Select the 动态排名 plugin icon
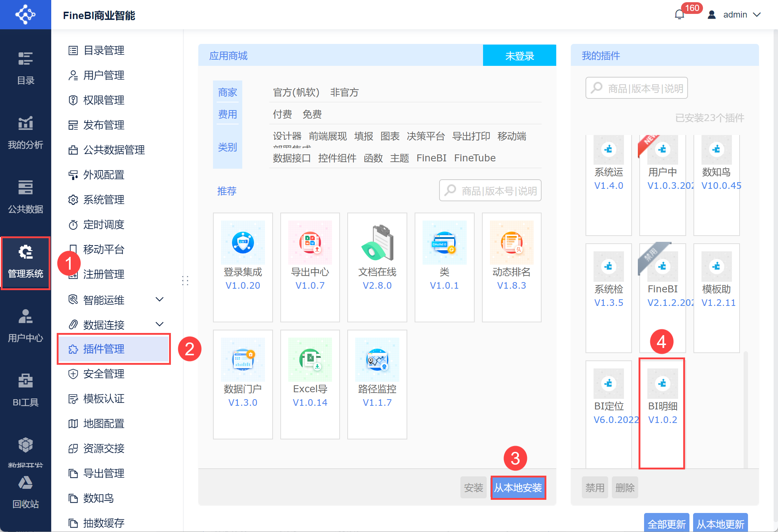The width and height of the screenshot is (778, 532). point(512,243)
